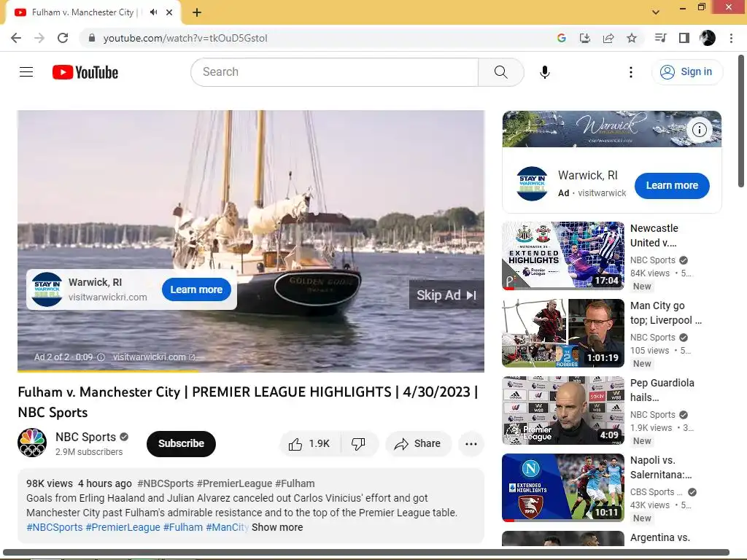View site info via the padlock icon

92,38
